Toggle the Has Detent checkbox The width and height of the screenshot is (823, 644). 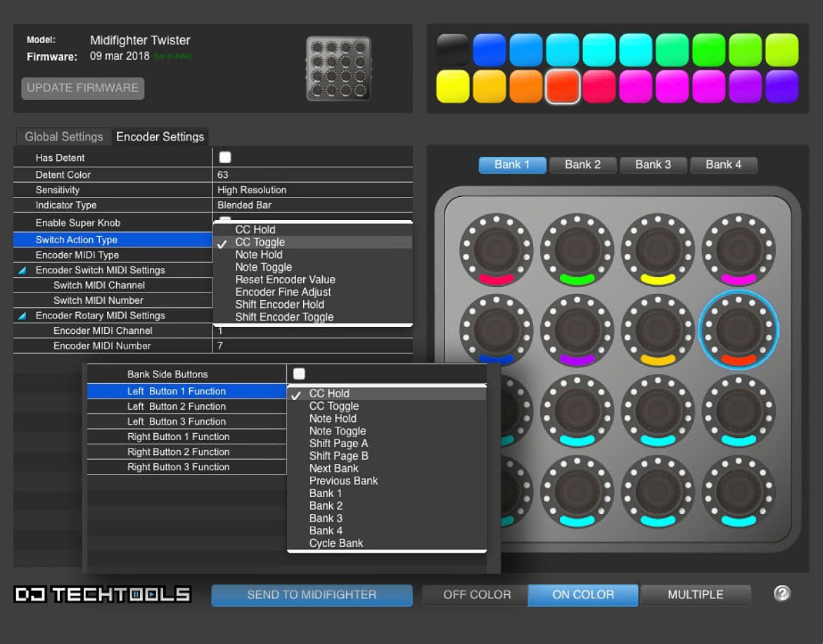224,157
